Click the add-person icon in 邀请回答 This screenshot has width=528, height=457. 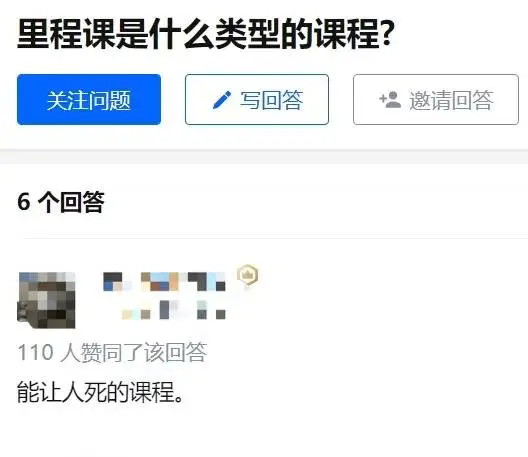[x=390, y=100]
